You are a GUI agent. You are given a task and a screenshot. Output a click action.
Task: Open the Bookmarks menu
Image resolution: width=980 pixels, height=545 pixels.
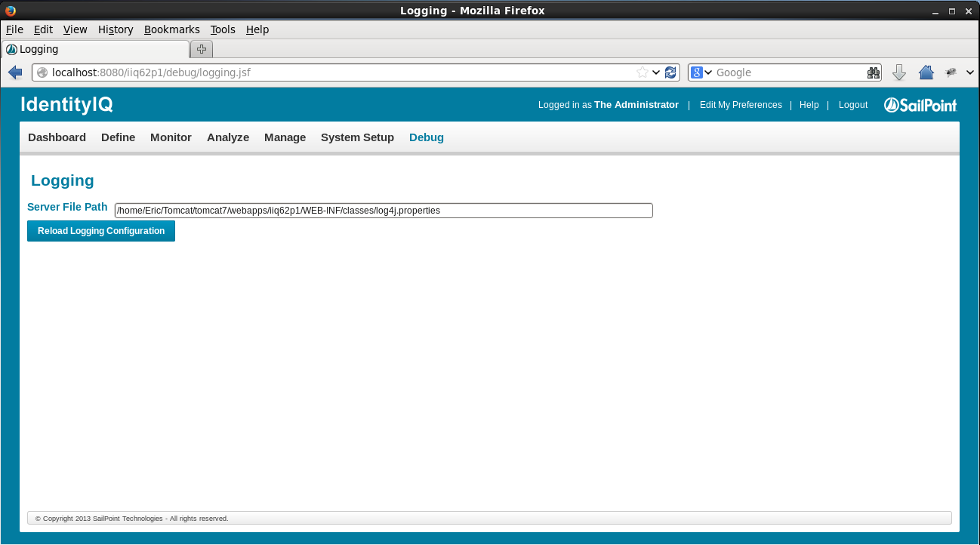(171, 29)
